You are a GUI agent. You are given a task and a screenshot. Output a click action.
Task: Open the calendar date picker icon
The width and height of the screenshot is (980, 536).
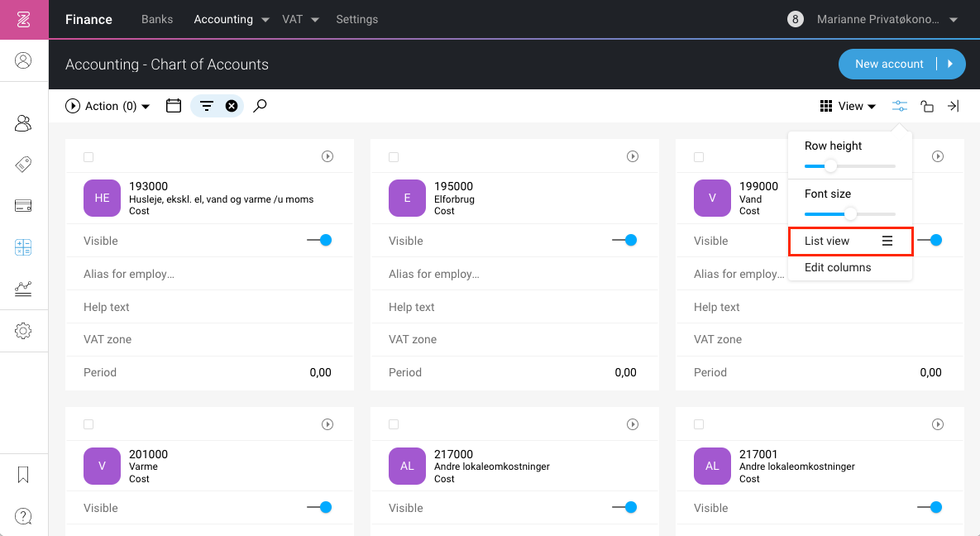point(173,106)
